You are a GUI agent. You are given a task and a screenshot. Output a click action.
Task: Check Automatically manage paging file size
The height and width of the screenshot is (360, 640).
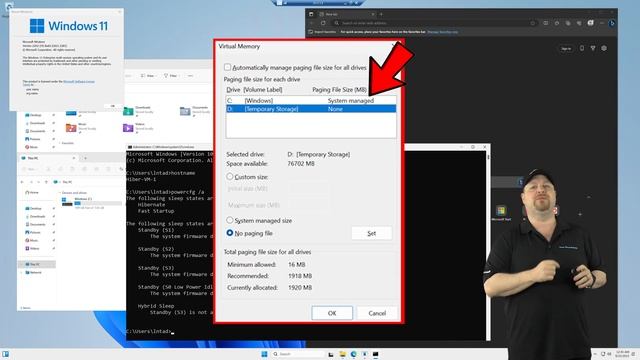(x=227, y=67)
